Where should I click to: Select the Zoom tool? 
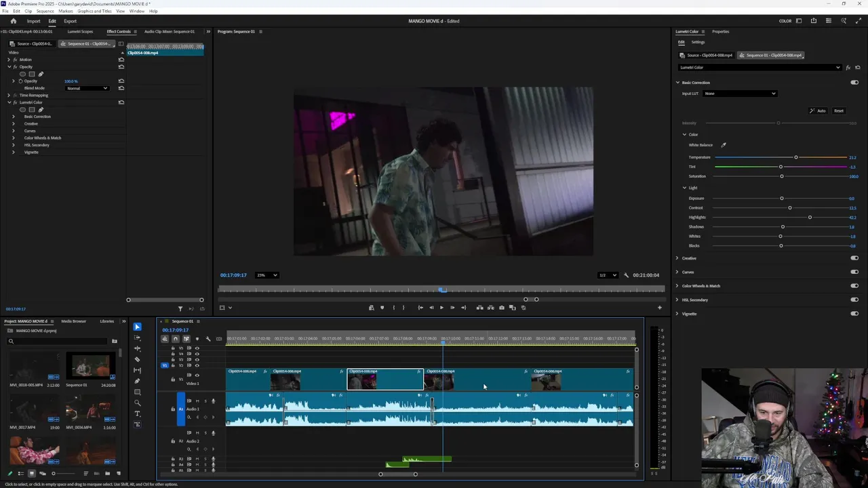coord(138,403)
